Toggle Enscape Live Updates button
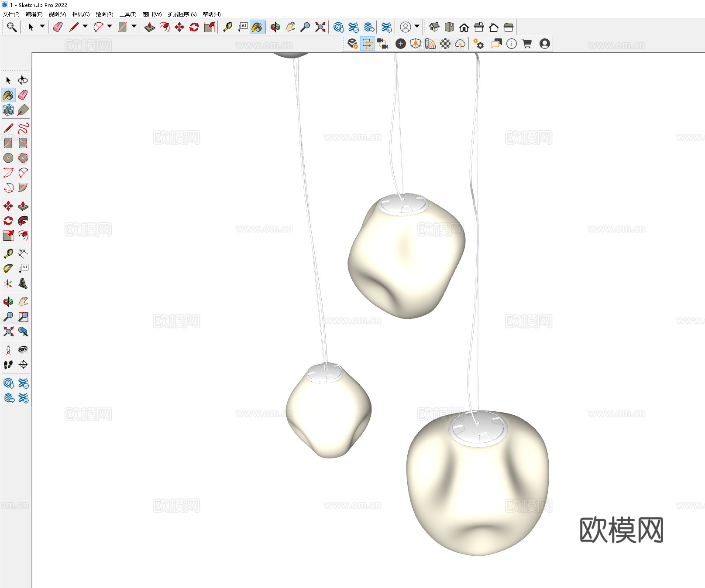This screenshot has width=705, height=588. [x=368, y=44]
